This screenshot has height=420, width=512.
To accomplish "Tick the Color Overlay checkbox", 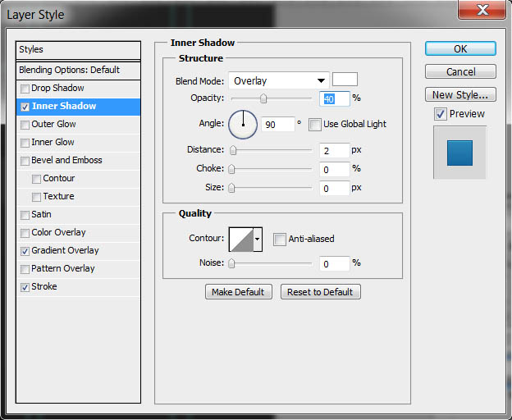I will coord(25,233).
